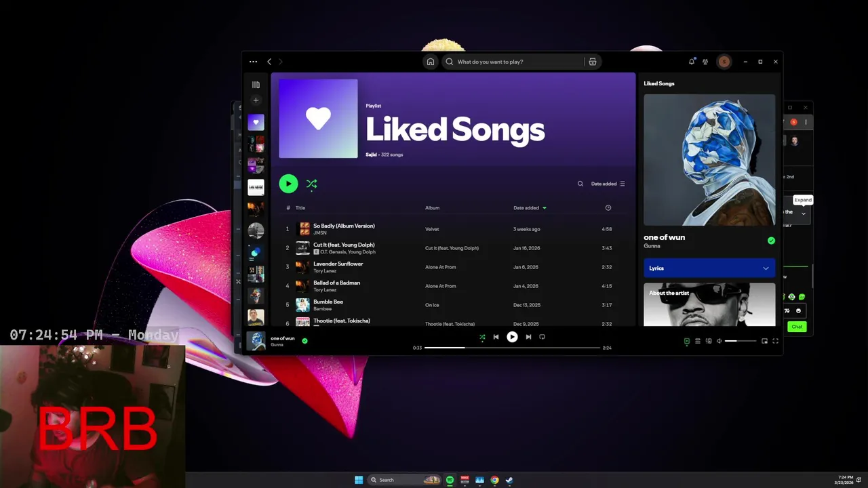Open the Windows Start menu
868x488 pixels.
coord(359,480)
